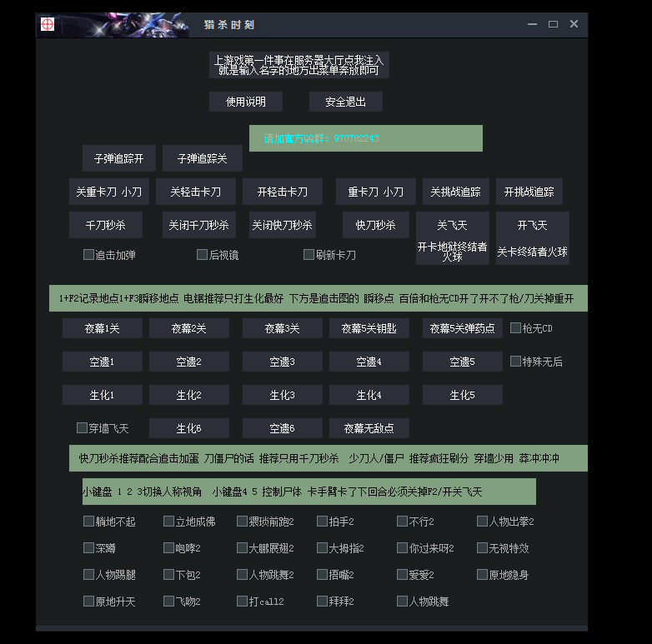Click the 夜幕5关钥匙 button

coord(369,328)
